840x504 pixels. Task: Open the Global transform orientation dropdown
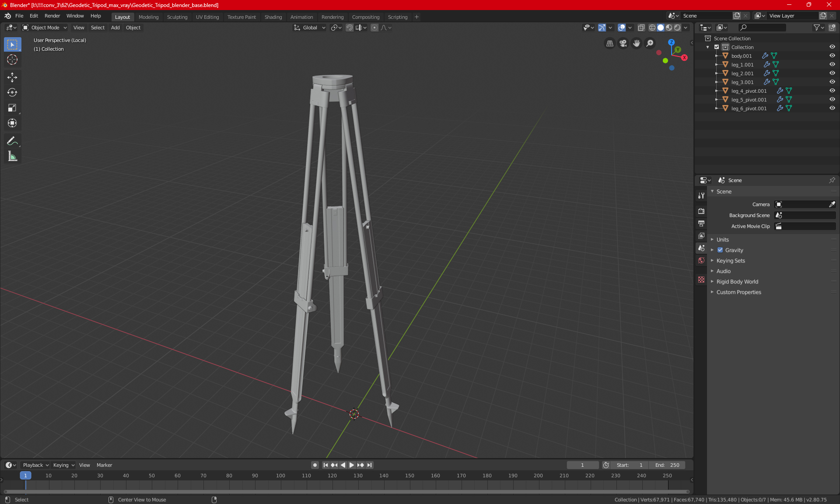[x=310, y=28]
